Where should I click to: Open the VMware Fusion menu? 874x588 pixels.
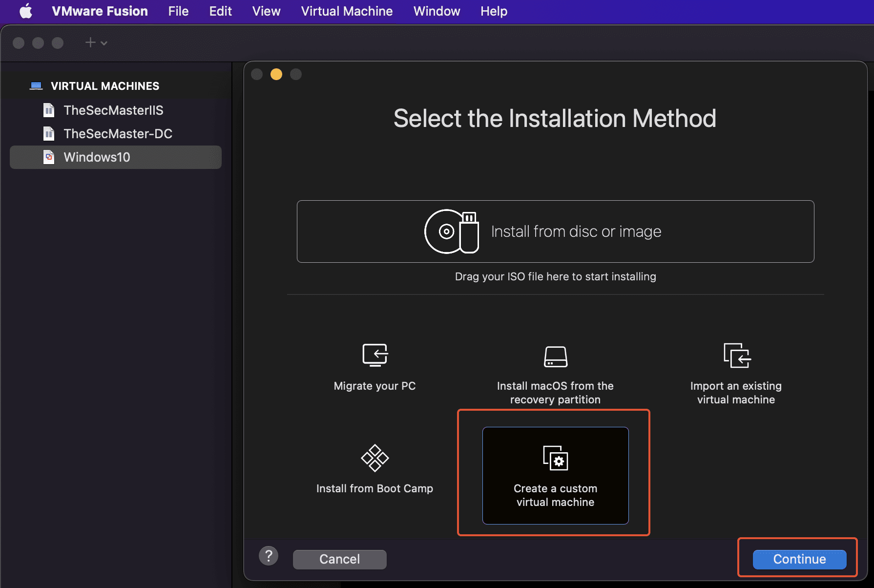point(100,11)
